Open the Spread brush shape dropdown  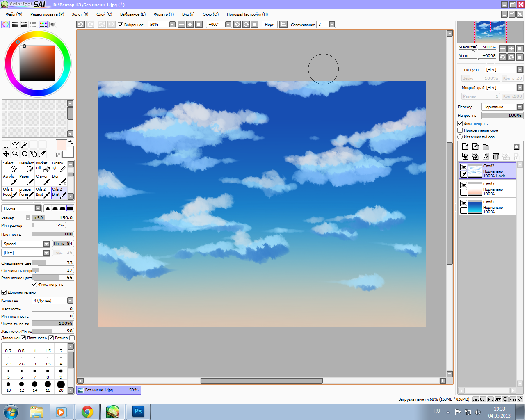(46, 244)
